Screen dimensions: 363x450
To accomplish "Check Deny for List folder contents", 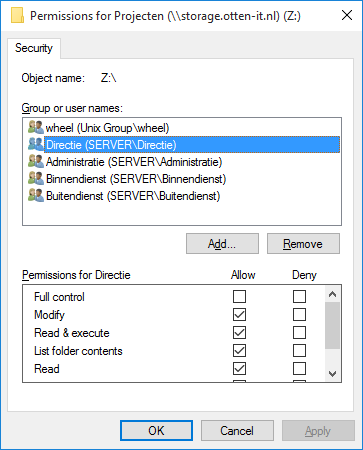I will tap(299, 350).
